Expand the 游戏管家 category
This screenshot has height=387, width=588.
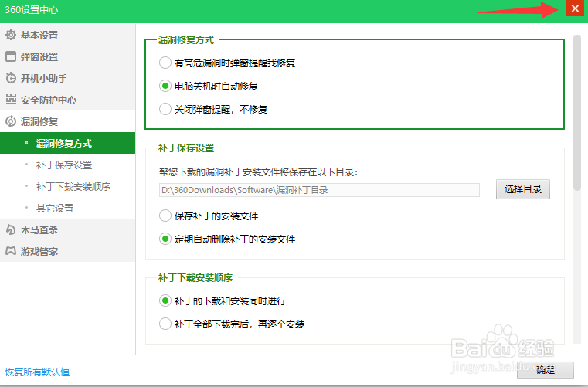click(x=67, y=251)
